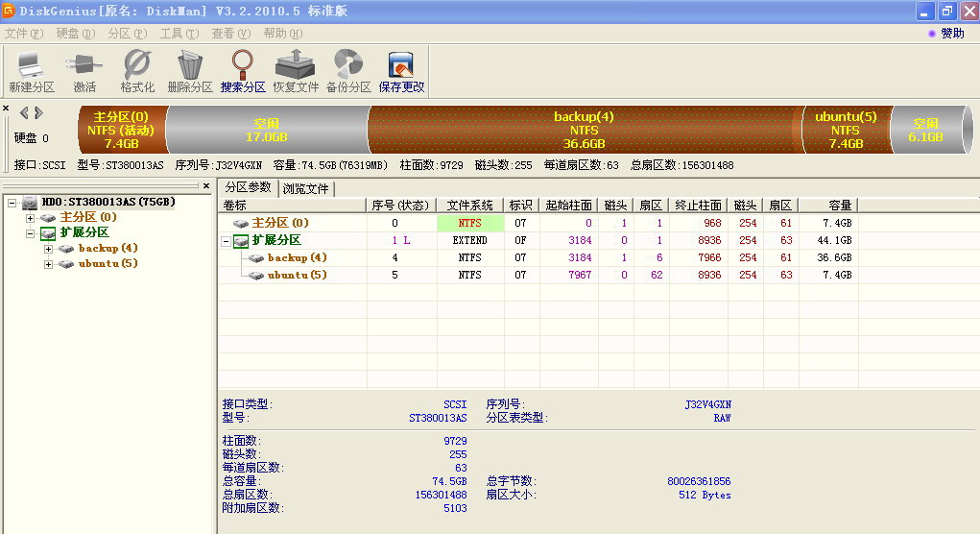
Task: Sort by 卷标 column header
Action: click(x=291, y=206)
